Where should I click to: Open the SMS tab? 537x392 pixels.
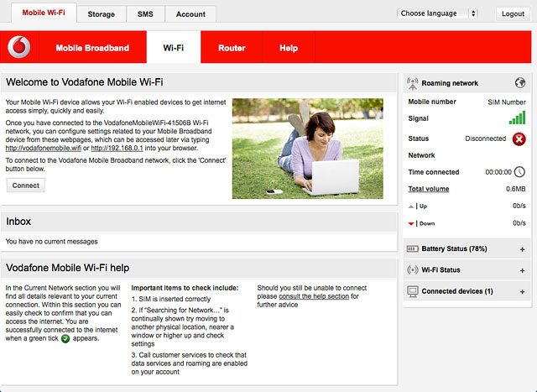point(145,14)
